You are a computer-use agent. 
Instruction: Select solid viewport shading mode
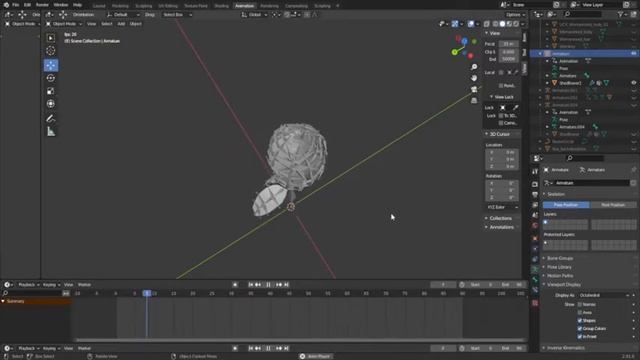pyautogui.click(x=502, y=24)
